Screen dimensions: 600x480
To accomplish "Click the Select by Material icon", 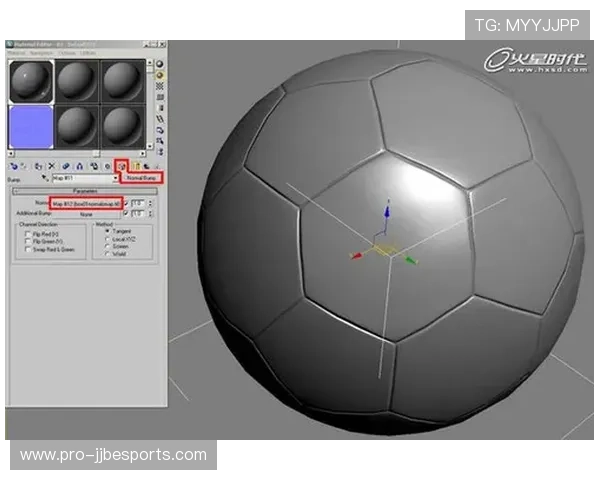I will point(160,141).
